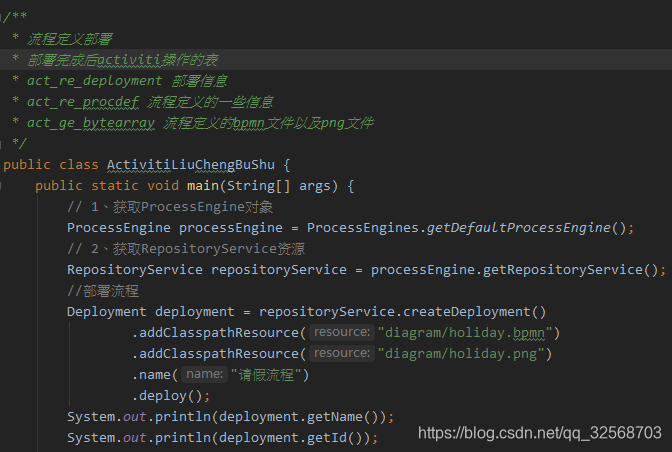
Task: Click the args parameter of main
Action: click(x=315, y=186)
